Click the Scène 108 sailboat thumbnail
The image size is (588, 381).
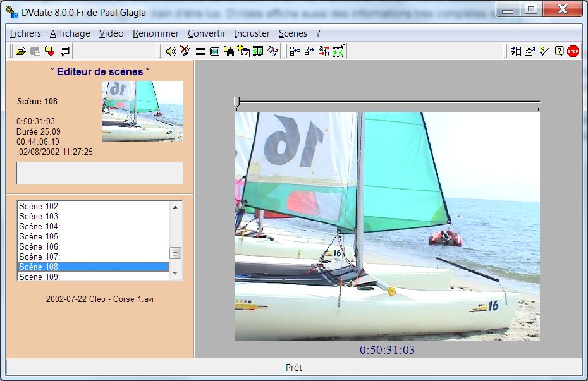(143, 111)
